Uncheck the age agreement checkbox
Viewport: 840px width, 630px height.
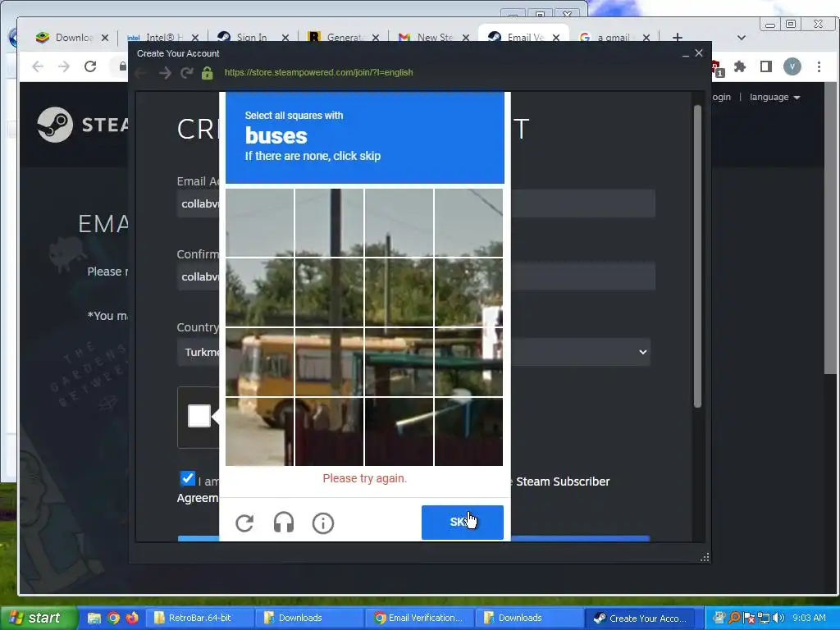click(188, 478)
